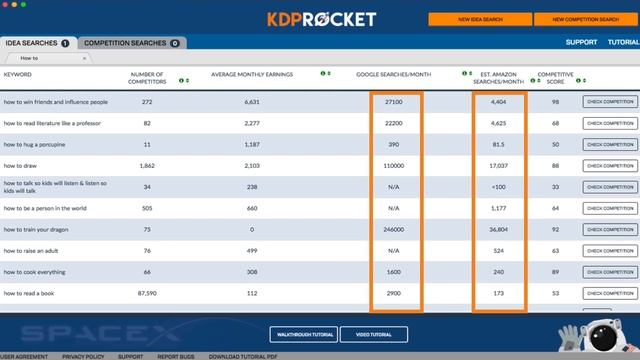The width and height of the screenshot is (640, 360).
Task: Check competition for 'how to raise an adult'
Action: pyautogui.click(x=610, y=251)
